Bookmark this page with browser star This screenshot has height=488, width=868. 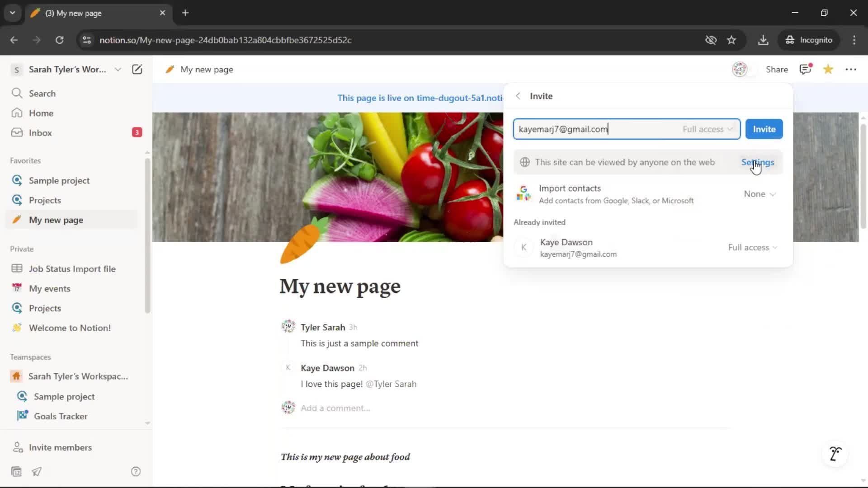731,40
